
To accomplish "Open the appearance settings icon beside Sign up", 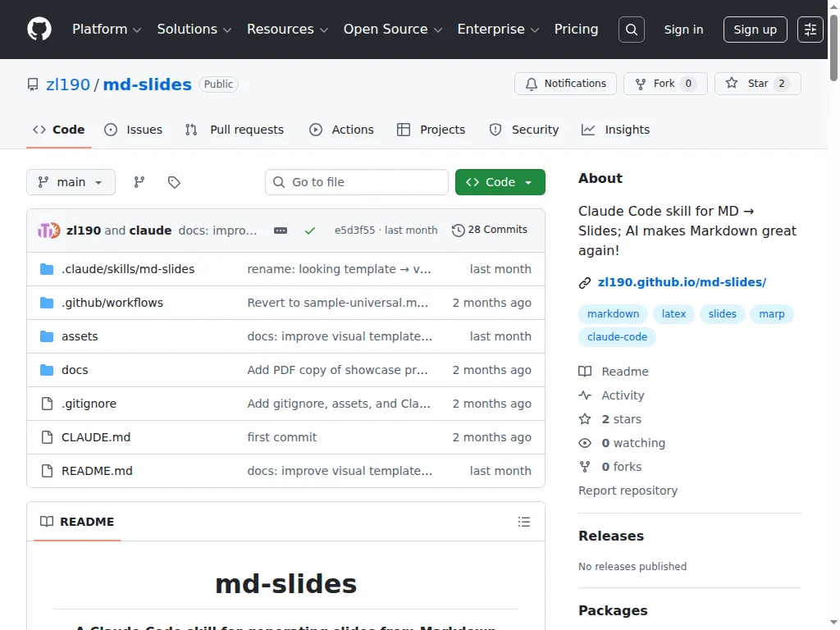I will [x=810, y=30].
